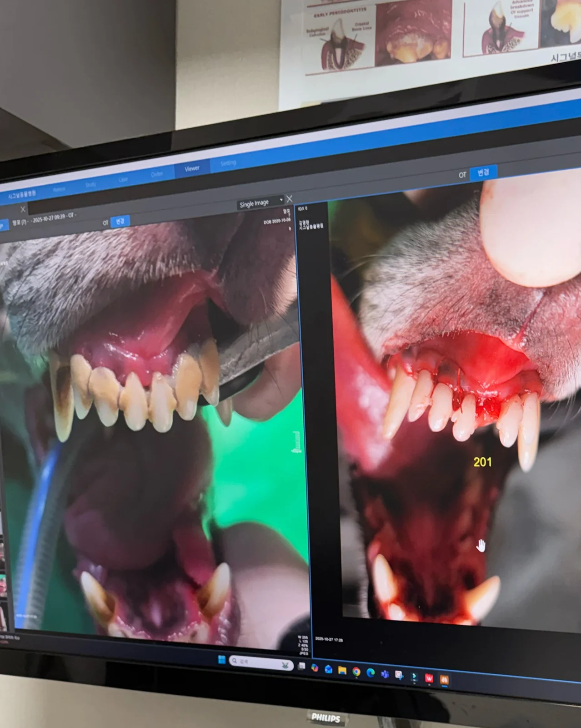Launch Copilot from the taskbar
The height and width of the screenshot is (728, 581).
tap(315, 668)
